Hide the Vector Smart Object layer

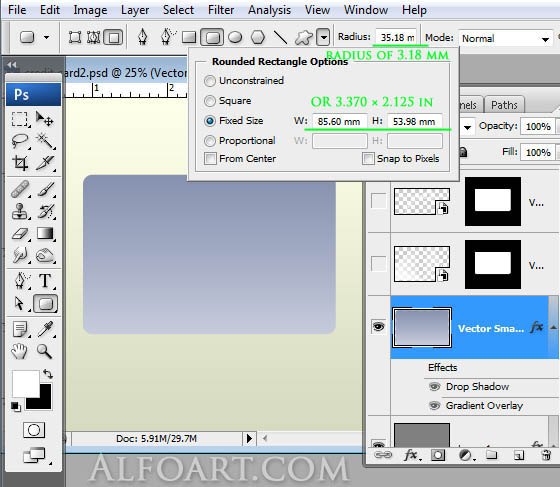coord(378,326)
